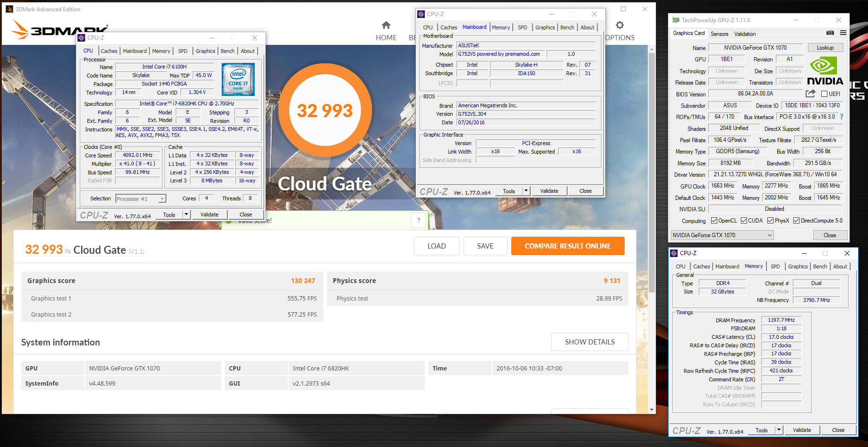The height and width of the screenshot is (447, 868).
Task: Click SHOW DETAILS for System information
Action: (590, 342)
